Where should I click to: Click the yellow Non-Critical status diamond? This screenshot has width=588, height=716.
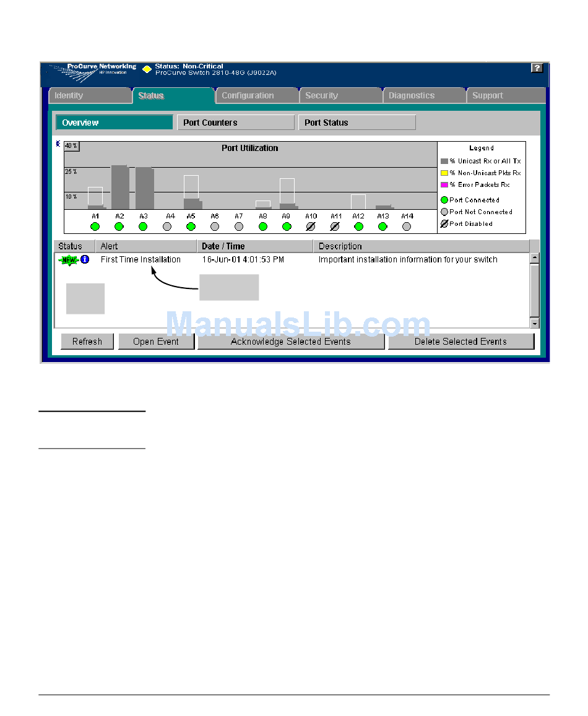pos(147,69)
